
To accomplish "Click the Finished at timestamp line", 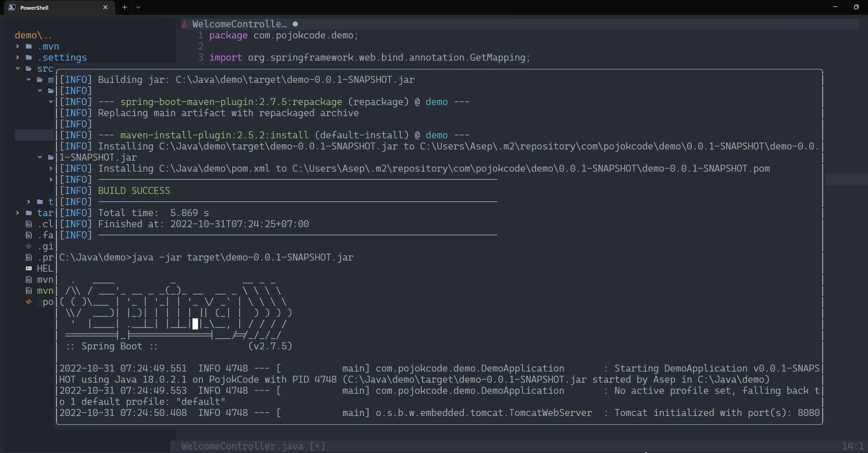I will pyautogui.click(x=184, y=224).
